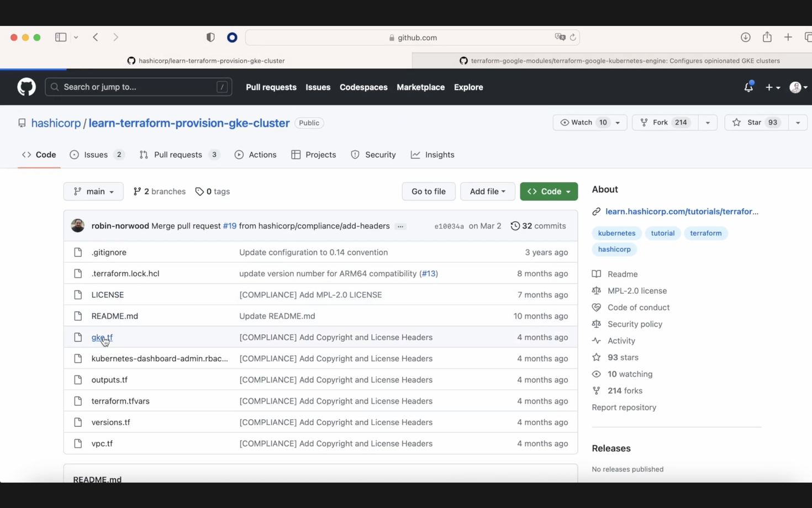The image size is (812, 508).
Task: Star the repository
Action: [x=756, y=123]
